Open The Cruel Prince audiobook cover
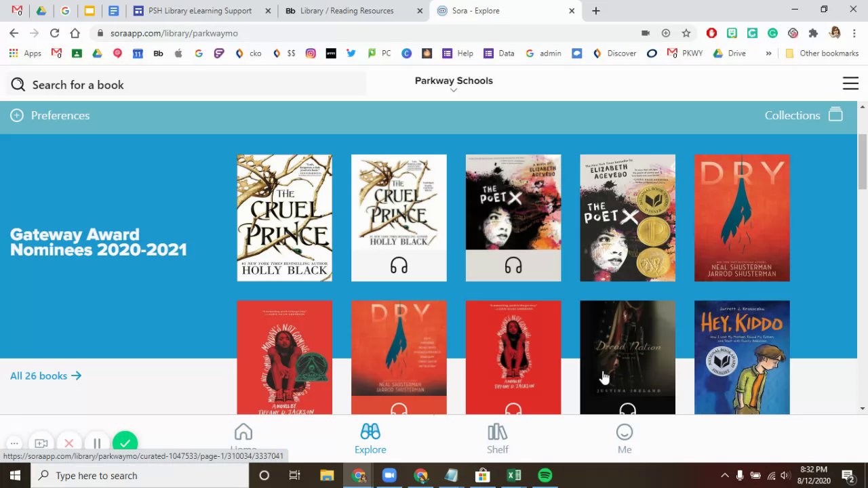Viewport: 868px width, 488px height. (399, 218)
